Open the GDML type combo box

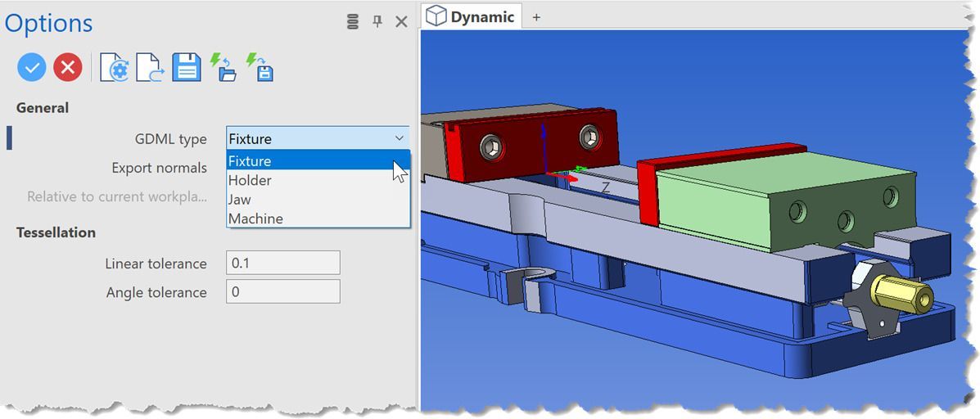[x=318, y=138]
